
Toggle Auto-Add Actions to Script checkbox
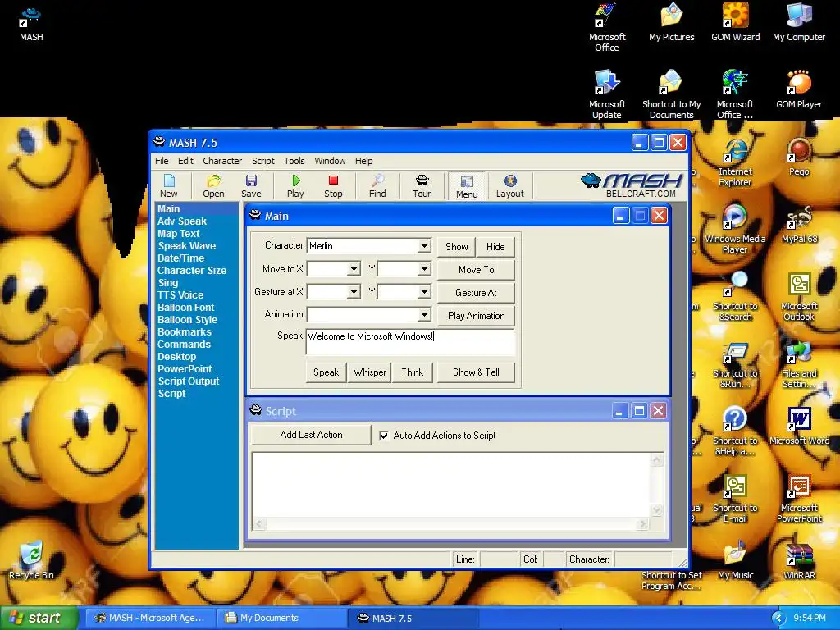coord(384,436)
